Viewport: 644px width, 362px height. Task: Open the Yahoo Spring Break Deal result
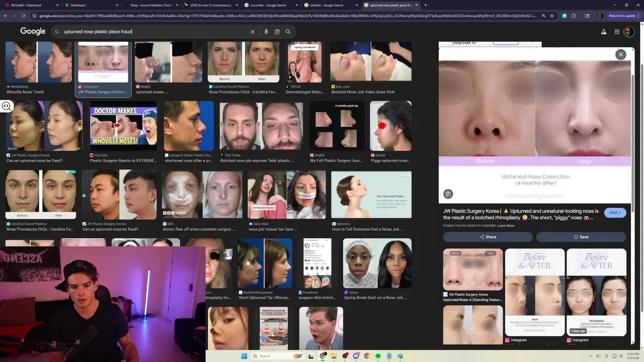click(x=377, y=269)
